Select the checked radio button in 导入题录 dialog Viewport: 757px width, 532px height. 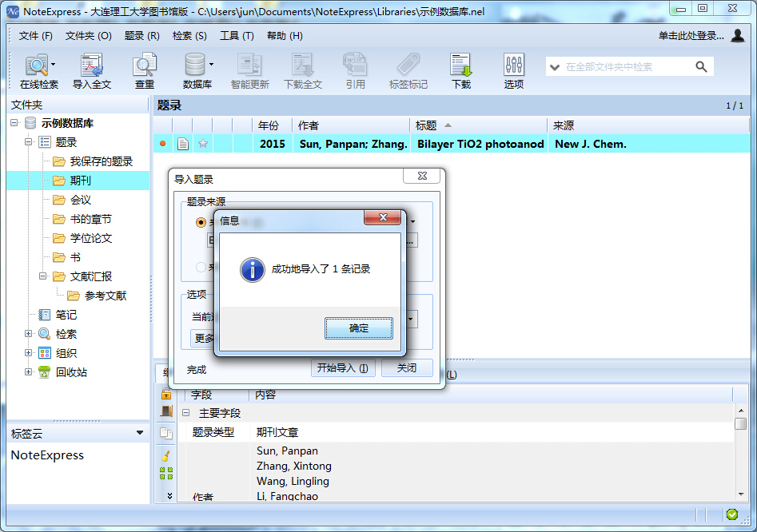click(x=201, y=222)
